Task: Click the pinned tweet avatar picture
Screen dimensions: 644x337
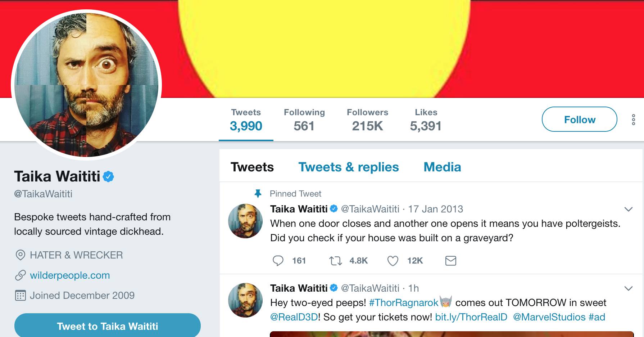Action: coord(245,221)
